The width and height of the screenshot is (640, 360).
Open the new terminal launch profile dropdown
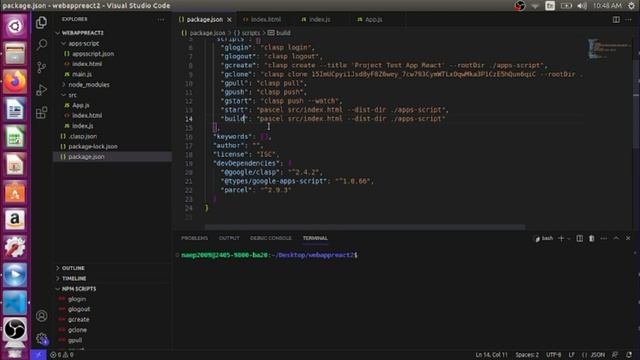point(569,238)
